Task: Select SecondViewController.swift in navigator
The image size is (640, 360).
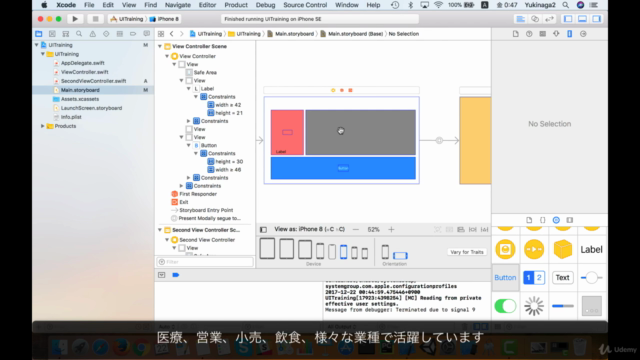Action: click(93, 81)
